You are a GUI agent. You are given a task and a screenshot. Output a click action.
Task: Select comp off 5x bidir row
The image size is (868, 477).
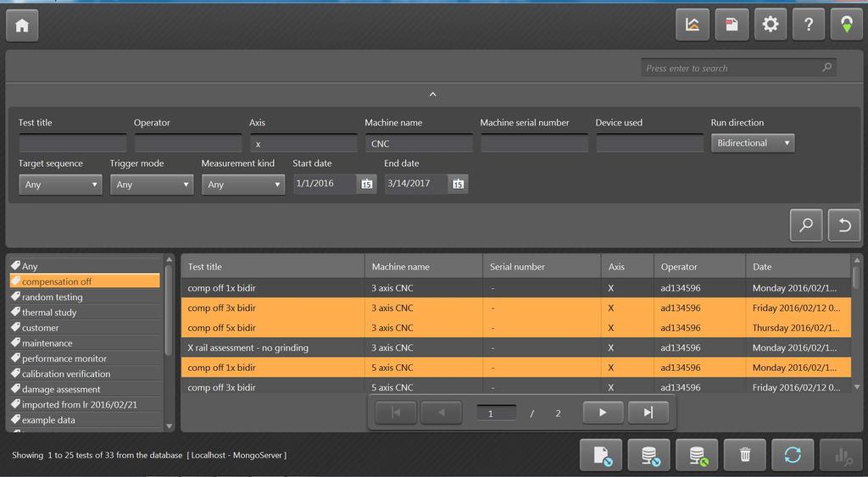tap(516, 328)
